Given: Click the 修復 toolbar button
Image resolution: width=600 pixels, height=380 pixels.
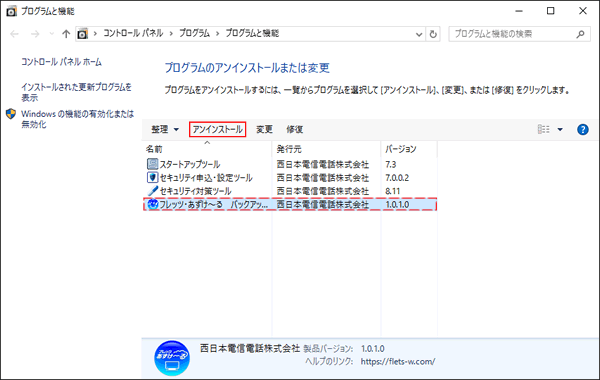Looking at the screenshot, I should coord(295,129).
